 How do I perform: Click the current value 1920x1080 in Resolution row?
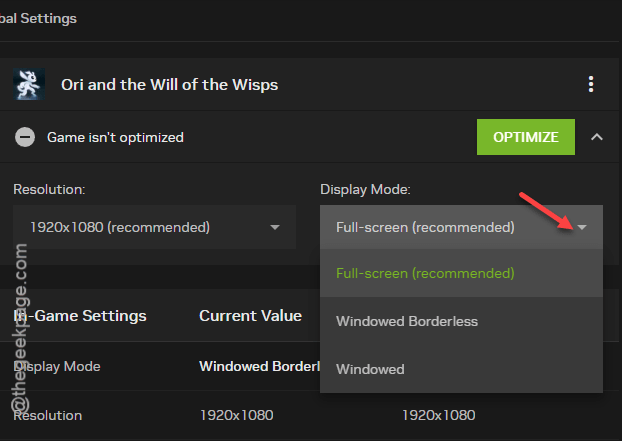[x=236, y=416]
